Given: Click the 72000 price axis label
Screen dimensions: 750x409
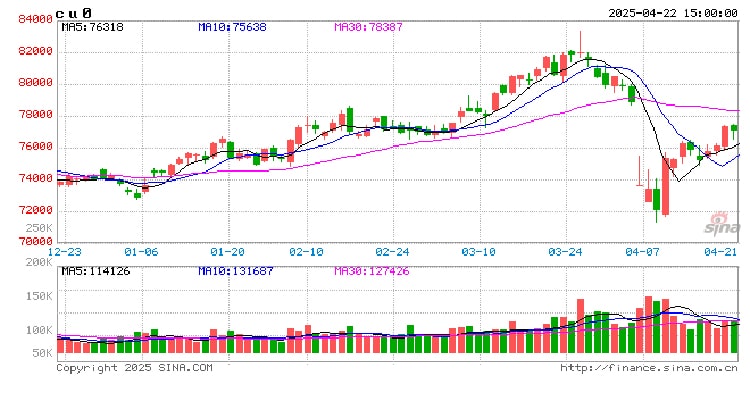Looking at the screenshot, I should pos(35,211).
